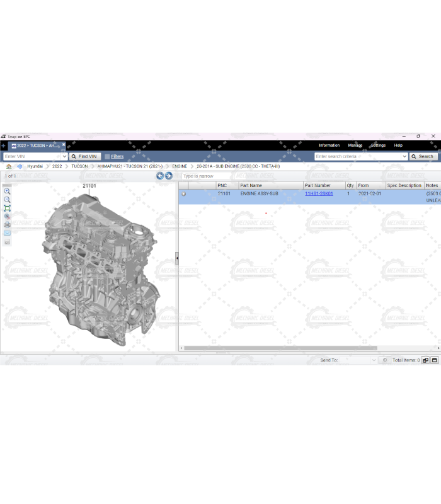Click the zoom out magnifier icon
This screenshot has width=441, height=504.
tap(7, 200)
